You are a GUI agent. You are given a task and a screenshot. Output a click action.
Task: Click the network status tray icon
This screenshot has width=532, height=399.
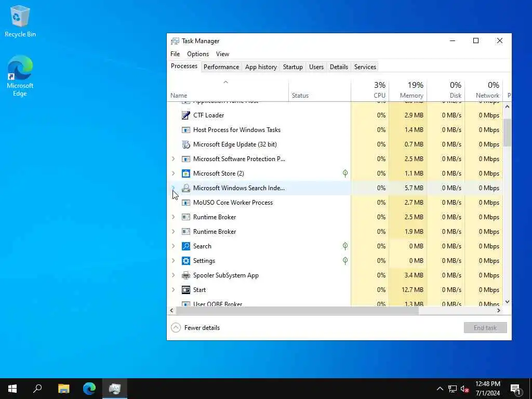453,389
